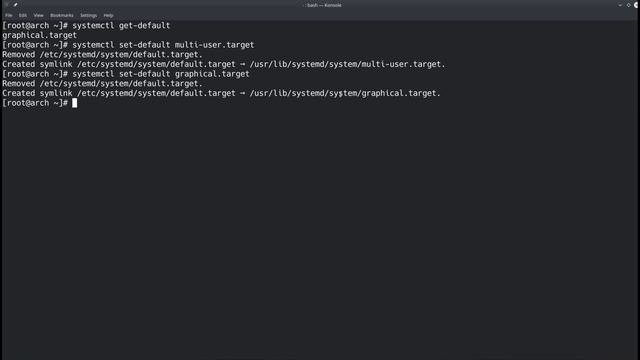Click the second 'Removed /etc/systemd/system/default.target.' line
Screen dimensions: 640x360
(102, 84)
